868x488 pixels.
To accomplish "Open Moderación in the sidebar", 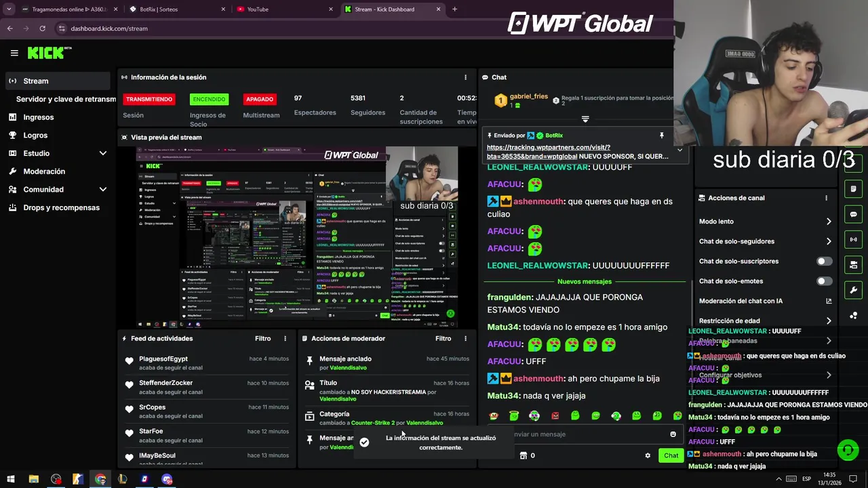I will click(44, 171).
